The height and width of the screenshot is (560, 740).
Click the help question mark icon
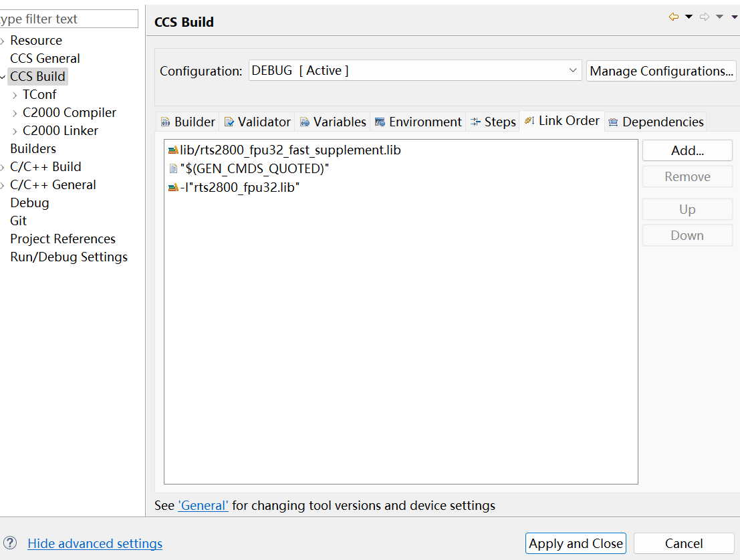pyautogui.click(x=11, y=543)
